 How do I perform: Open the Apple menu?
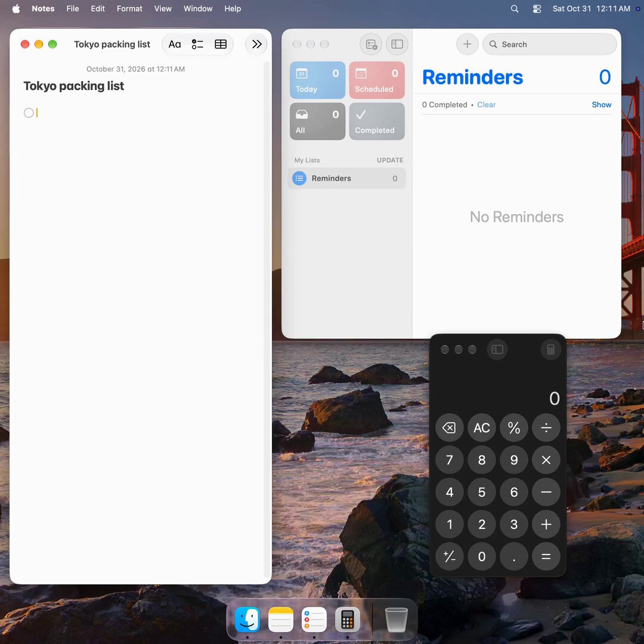[16, 8]
